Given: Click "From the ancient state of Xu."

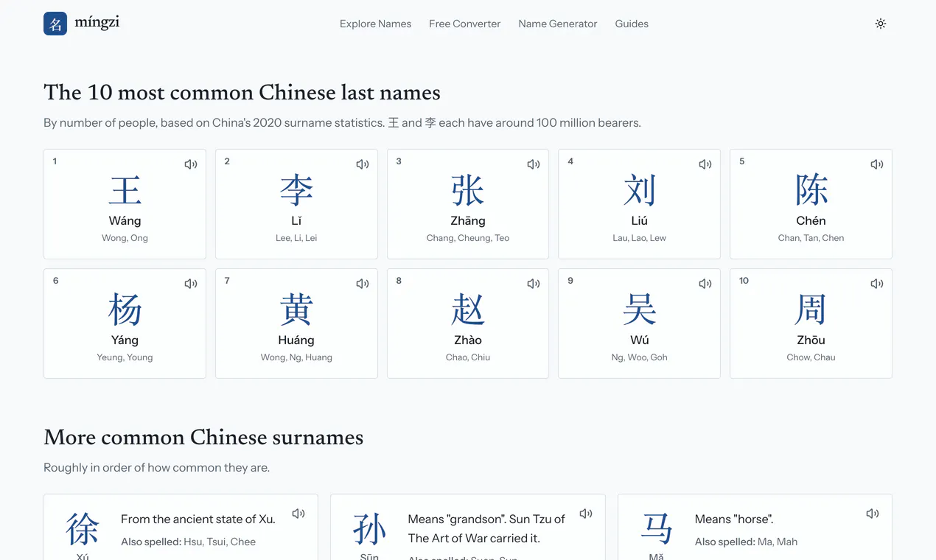Looking at the screenshot, I should click(198, 519).
